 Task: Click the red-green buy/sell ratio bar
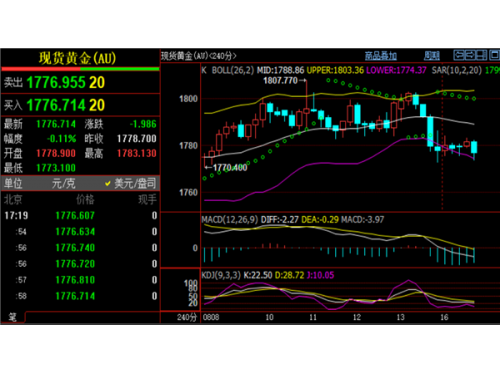[80, 69]
